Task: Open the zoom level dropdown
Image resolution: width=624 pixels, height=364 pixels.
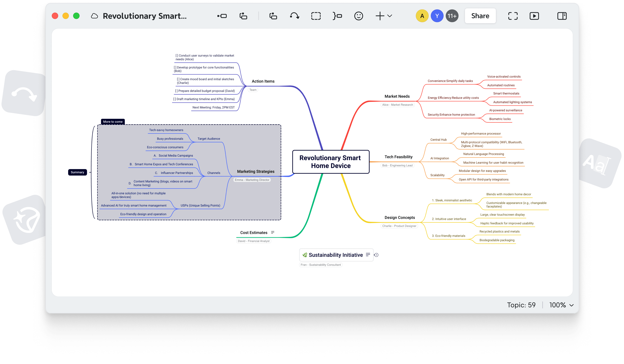Action: [x=562, y=305]
